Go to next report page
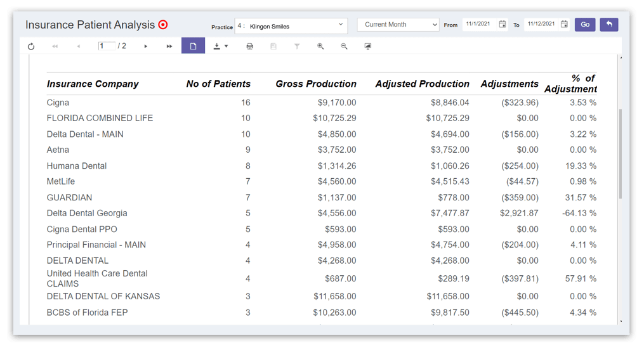Screen dimensions: 644x350 tap(145, 46)
